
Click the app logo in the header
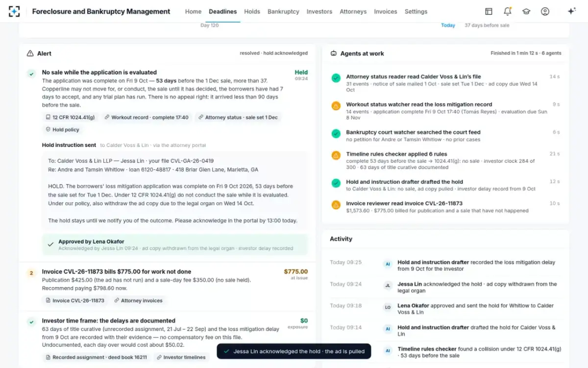tap(14, 11)
